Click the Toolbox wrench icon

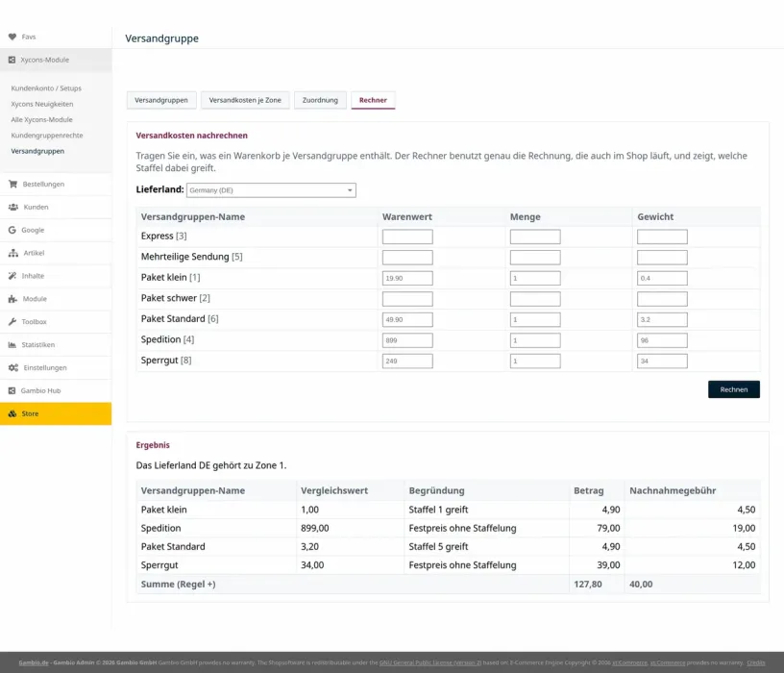(12, 322)
